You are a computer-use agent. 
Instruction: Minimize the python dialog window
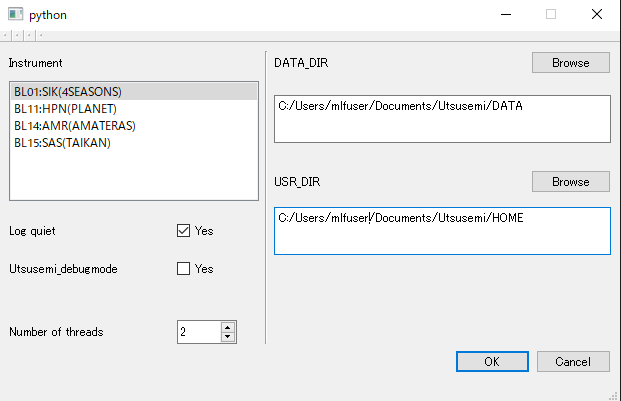505,15
